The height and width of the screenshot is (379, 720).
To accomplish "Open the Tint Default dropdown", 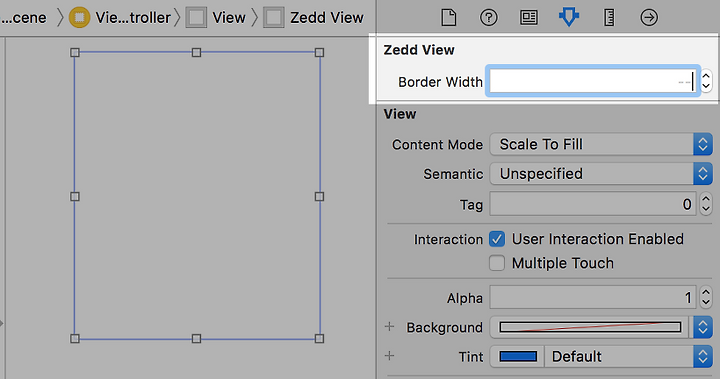I will point(628,356).
